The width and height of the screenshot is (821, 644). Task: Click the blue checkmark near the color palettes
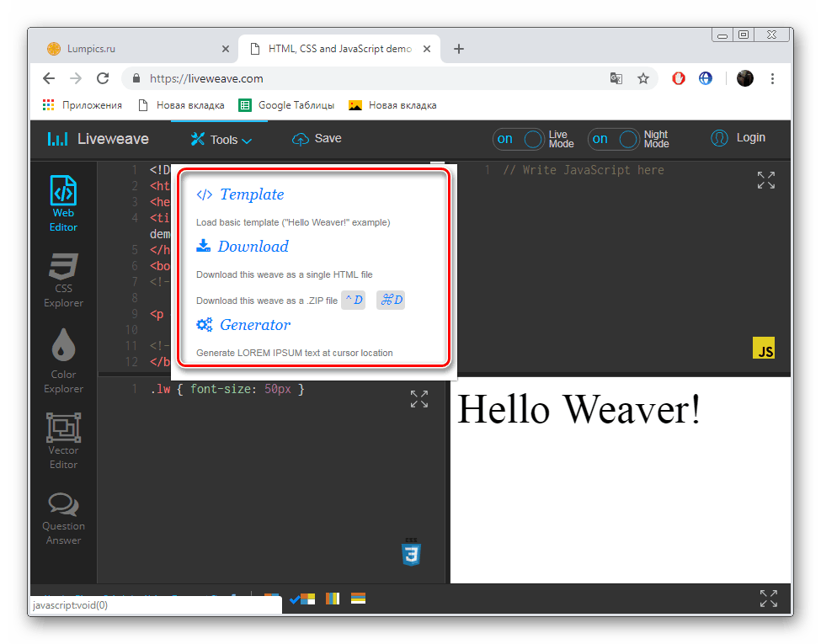pos(294,599)
